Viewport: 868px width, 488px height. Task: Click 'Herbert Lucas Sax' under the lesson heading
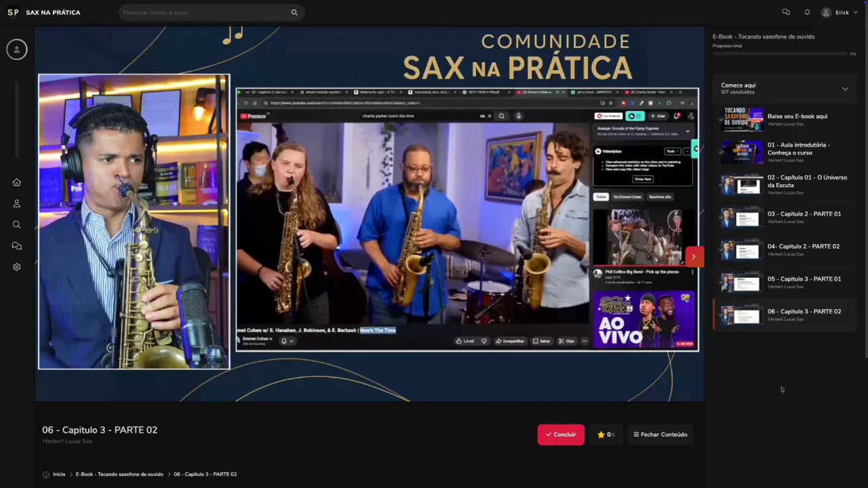pos(67,441)
